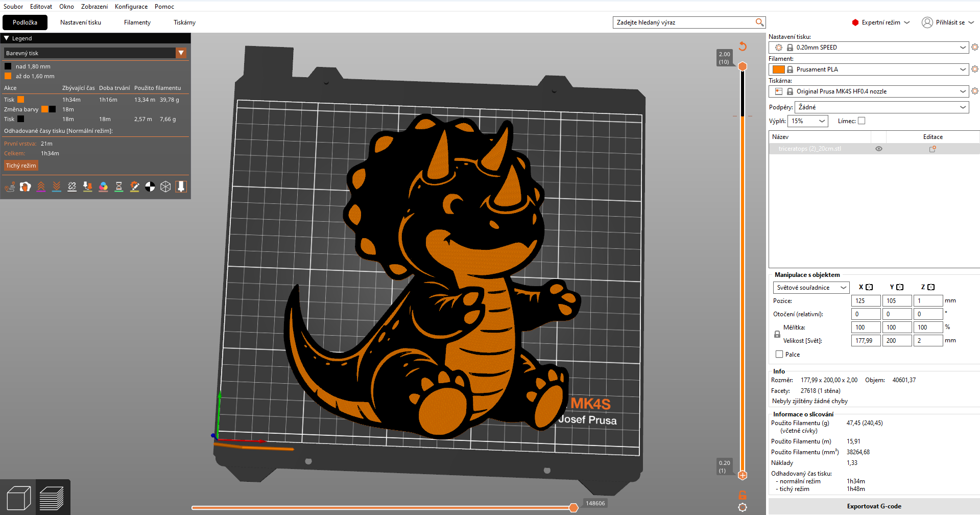The height and width of the screenshot is (515, 980).
Task: Open the 0.20mm SPEED print settings dropdown
Action: coord(869,48)
